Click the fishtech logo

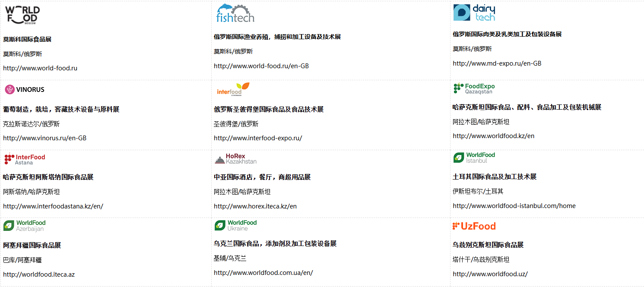point(235,13)
